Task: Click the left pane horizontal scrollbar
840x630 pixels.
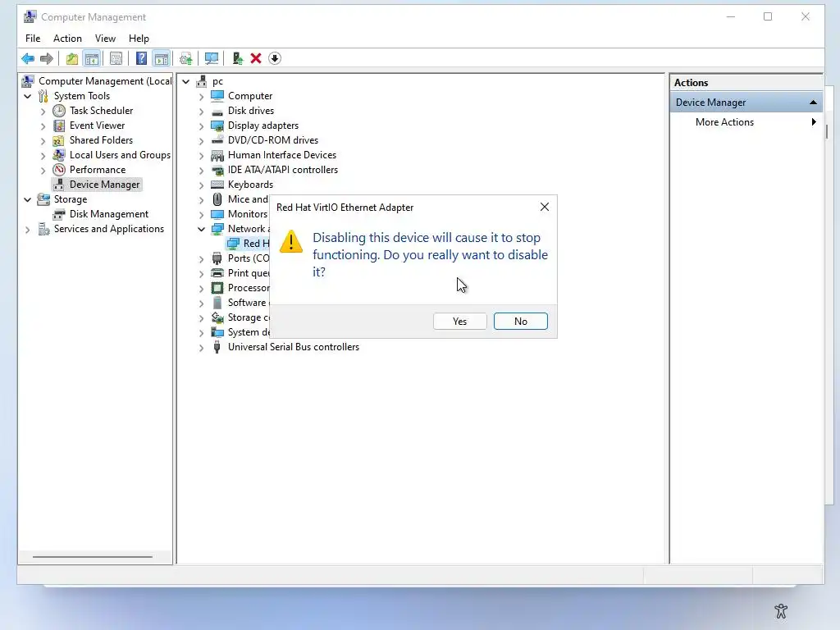Action: click(92, 557)
